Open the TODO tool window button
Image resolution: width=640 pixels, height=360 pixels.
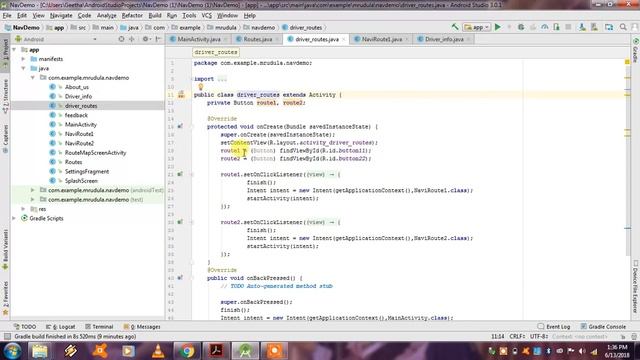point(25,327)
